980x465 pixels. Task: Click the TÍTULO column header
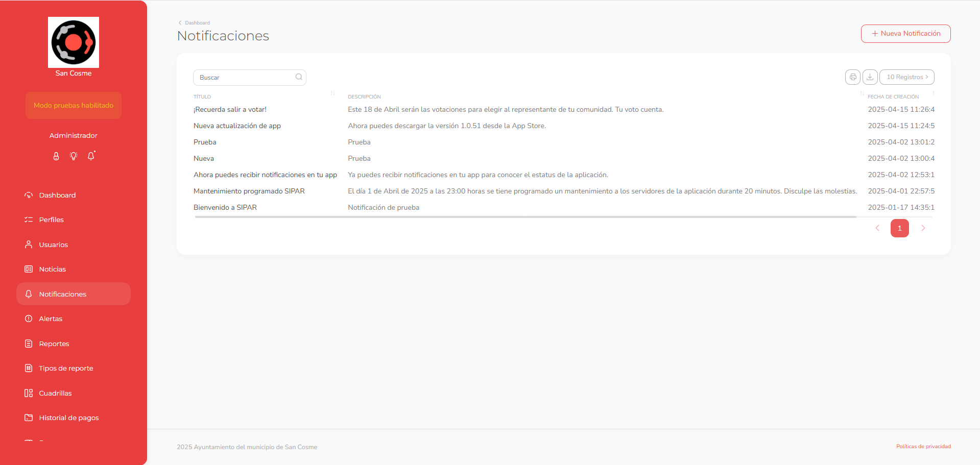[202, 96]
